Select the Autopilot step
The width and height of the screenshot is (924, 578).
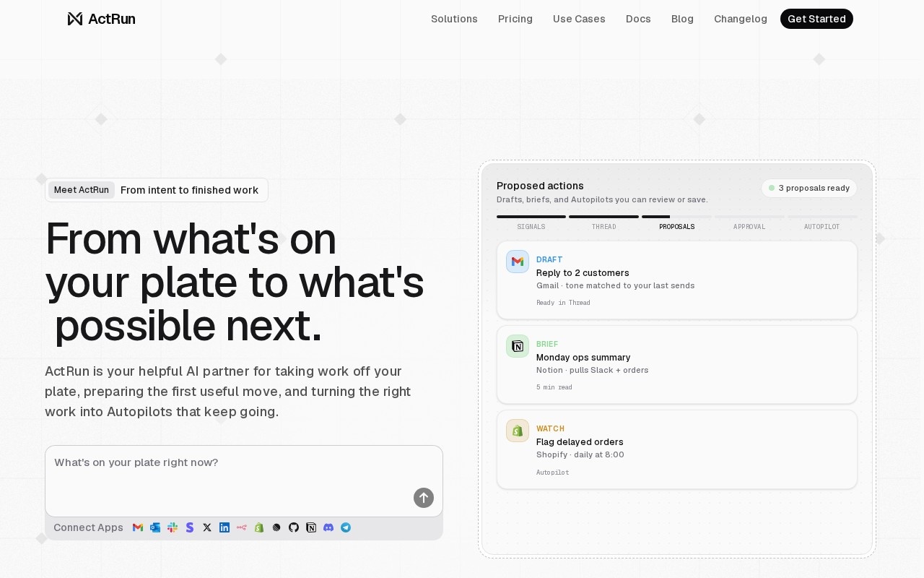coord(822,227)
